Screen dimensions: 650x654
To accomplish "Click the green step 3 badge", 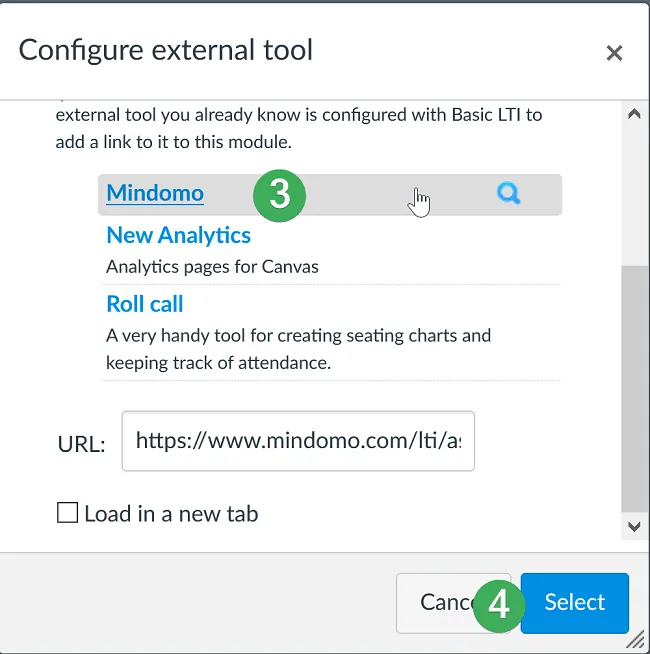I will coord(279,194).
